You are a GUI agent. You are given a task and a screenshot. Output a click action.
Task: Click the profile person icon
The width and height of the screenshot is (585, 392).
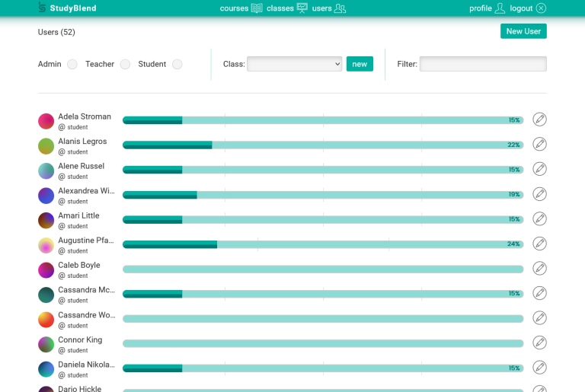(x=500, y=8)
